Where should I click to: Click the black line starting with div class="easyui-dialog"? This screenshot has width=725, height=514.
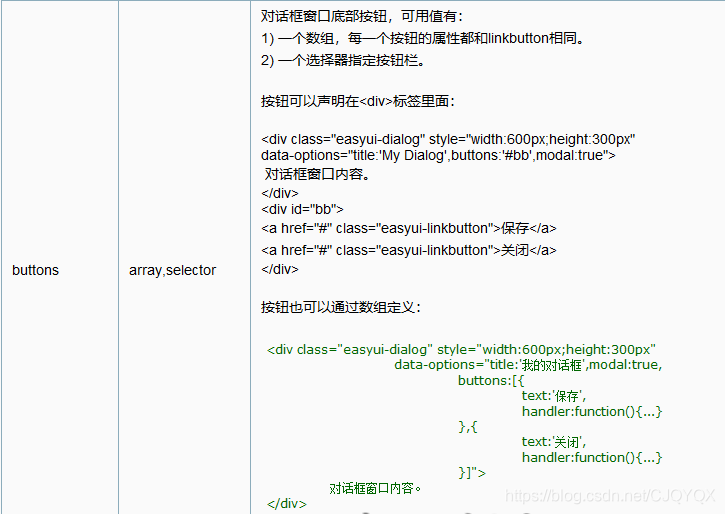click(x=448, y=139)
